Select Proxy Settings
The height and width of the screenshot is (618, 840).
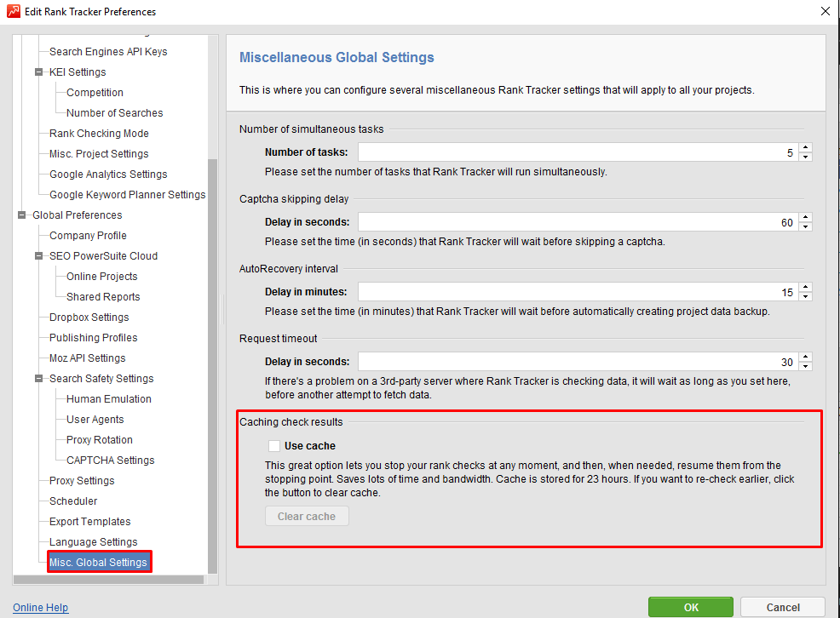point(82,481)
